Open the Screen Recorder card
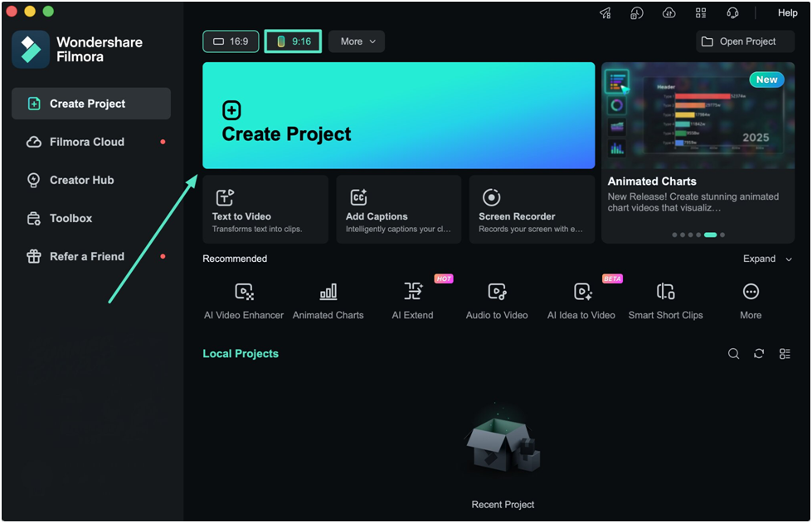812x523 pixels. point(532,210)
